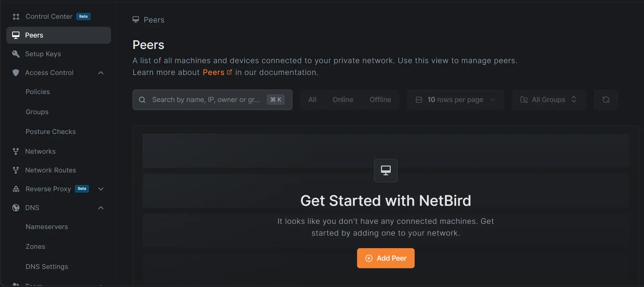644x287 pixels.
Task: Click the Networks branch icon
Action: point(16,151)
